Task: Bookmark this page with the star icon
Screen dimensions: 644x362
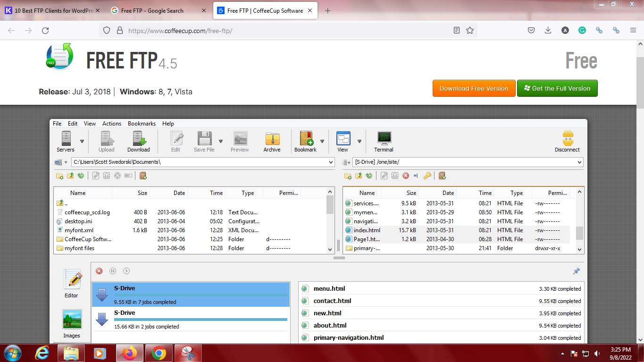Action: pos(470,30)
